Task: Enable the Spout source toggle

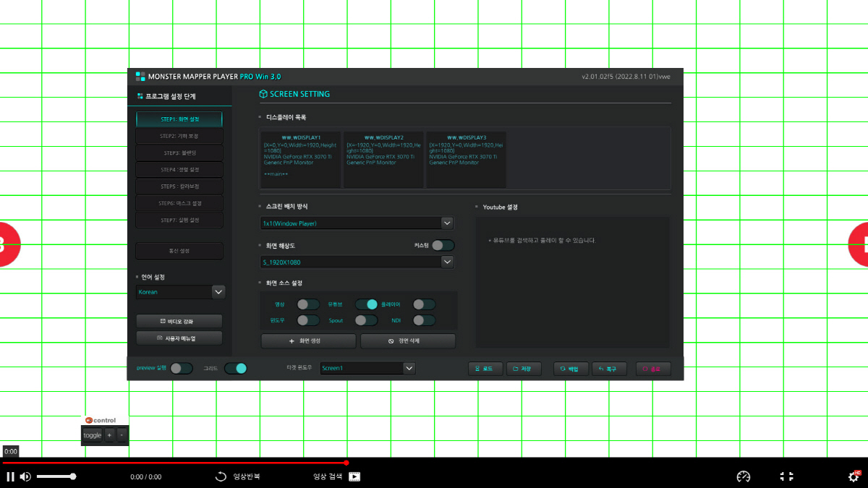Action: 366,320
